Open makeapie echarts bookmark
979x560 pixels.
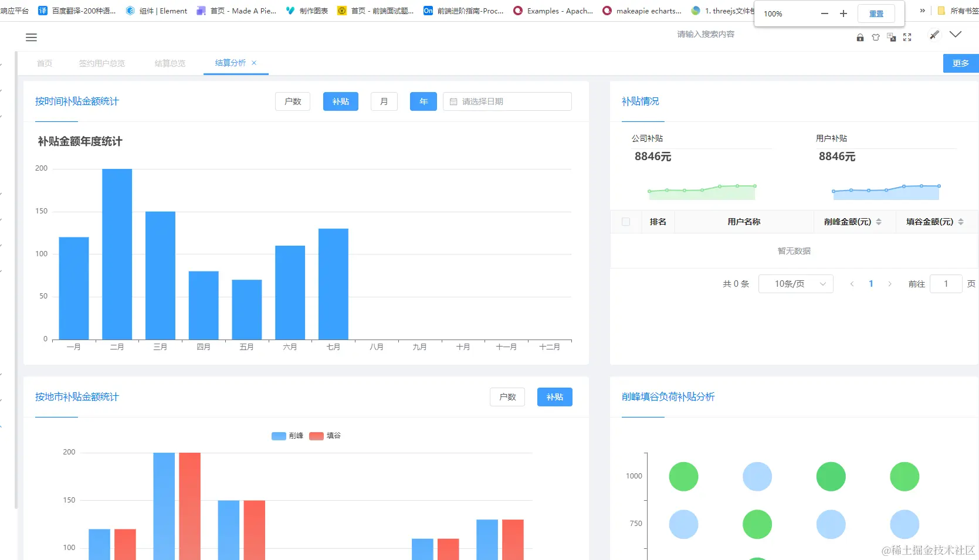pyautogui.click(x=642, y=11)
